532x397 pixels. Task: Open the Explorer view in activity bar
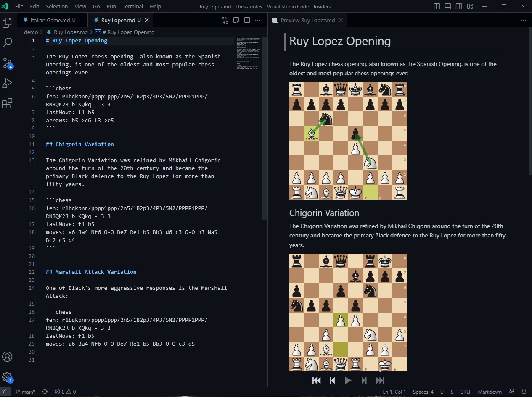7,23
